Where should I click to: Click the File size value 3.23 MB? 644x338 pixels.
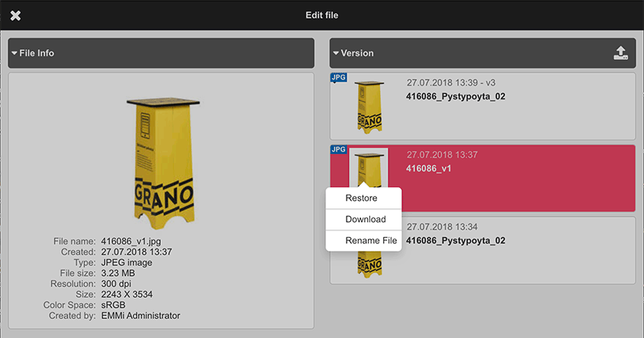pyautogui.click(x=118, y=273)
